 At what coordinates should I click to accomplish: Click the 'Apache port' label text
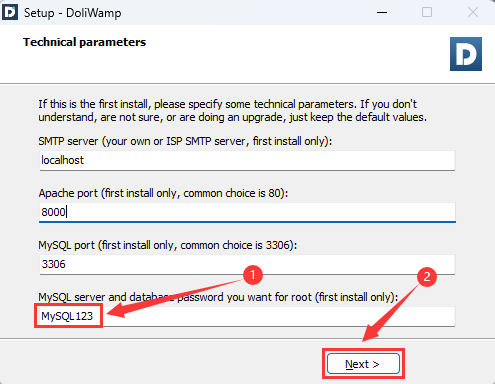(x=163, y=193)
